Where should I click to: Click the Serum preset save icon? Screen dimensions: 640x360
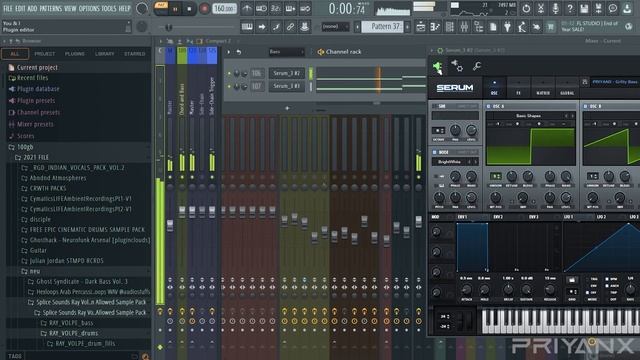point(585,82)
